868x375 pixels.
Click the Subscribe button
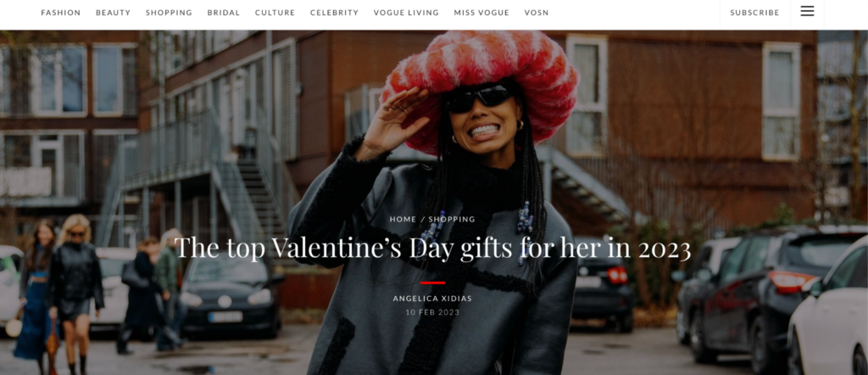754,12
